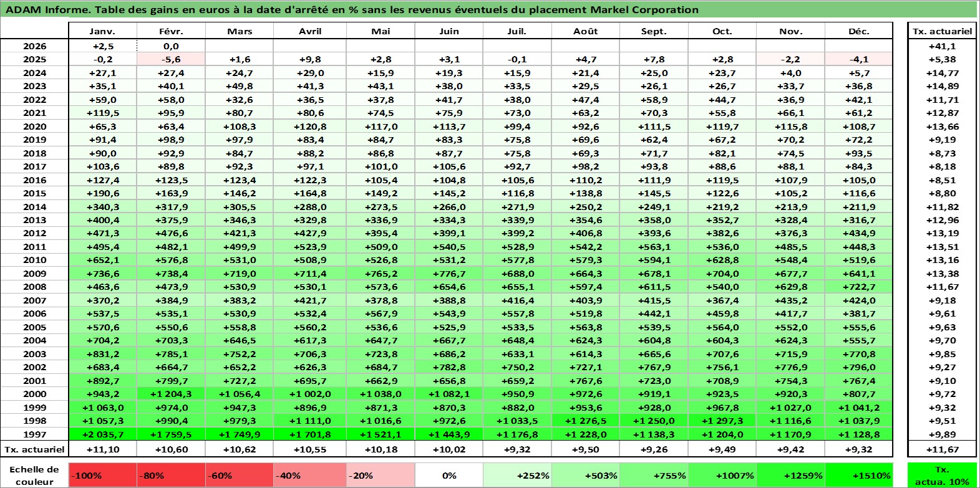This screenshot has width=980, height=488.
Task: Click the +4,0 cell for Nov. 2024
Action: click(x=790, y=73)
